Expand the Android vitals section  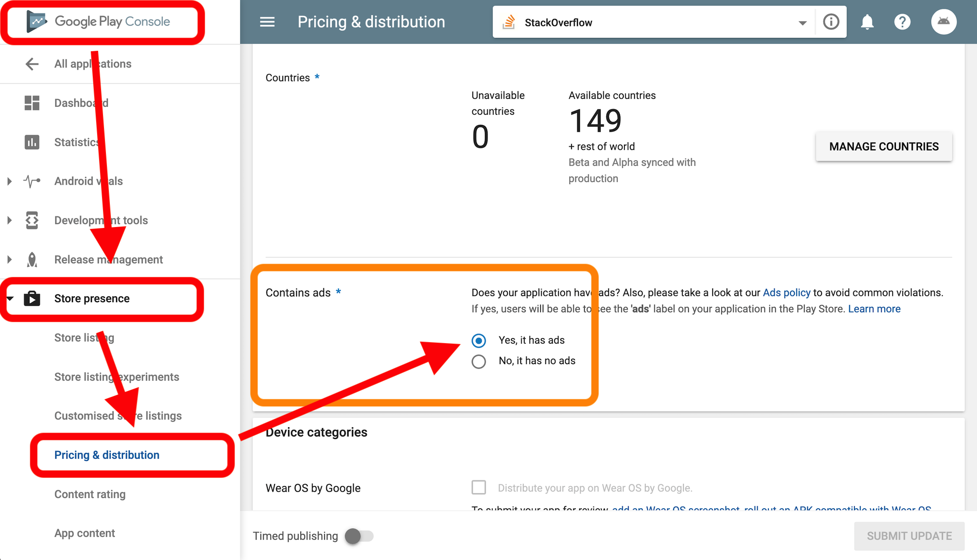pos(9,181)
